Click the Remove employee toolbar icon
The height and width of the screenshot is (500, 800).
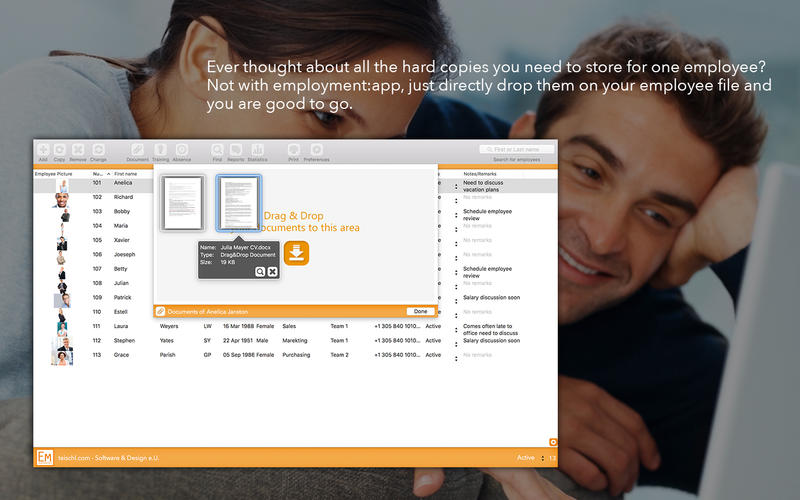78,149
